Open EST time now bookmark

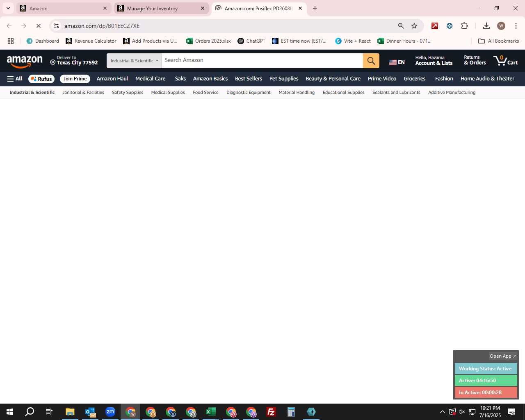pos(299,41)
